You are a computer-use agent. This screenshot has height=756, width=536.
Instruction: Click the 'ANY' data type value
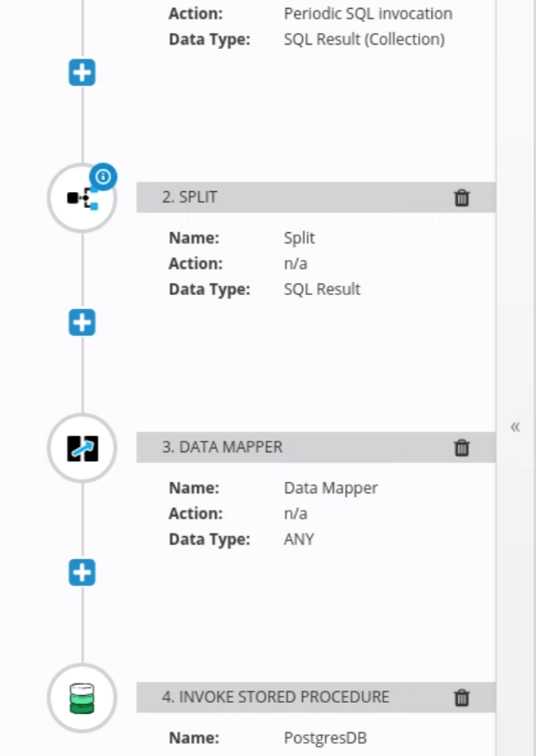click(x=299, y=539)
